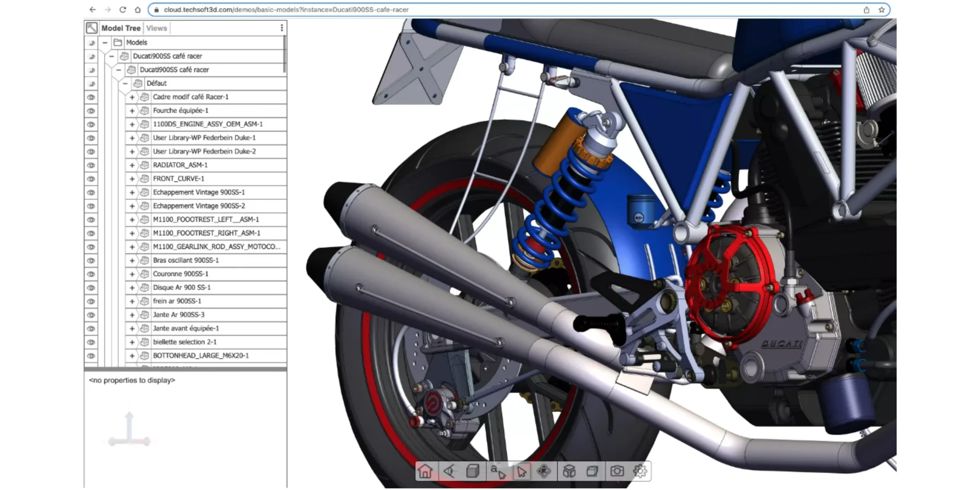This screenshot has width=980, height=490.
Task: Toggle visibility of Disque Ar 900 SS-1
Action: 91,287
